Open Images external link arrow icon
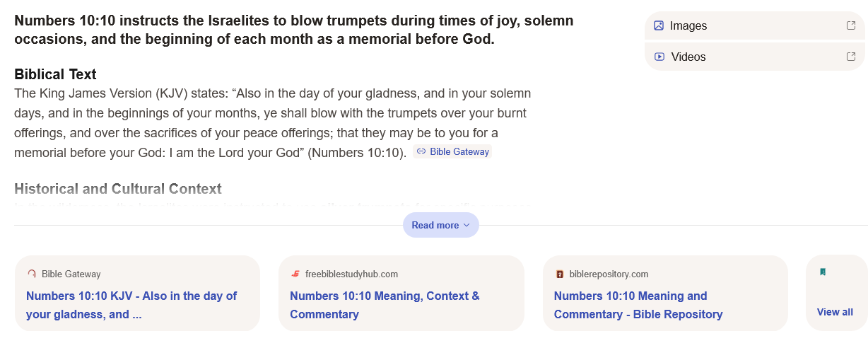Screen dimensions: 868x348 [x=851, y=25]
